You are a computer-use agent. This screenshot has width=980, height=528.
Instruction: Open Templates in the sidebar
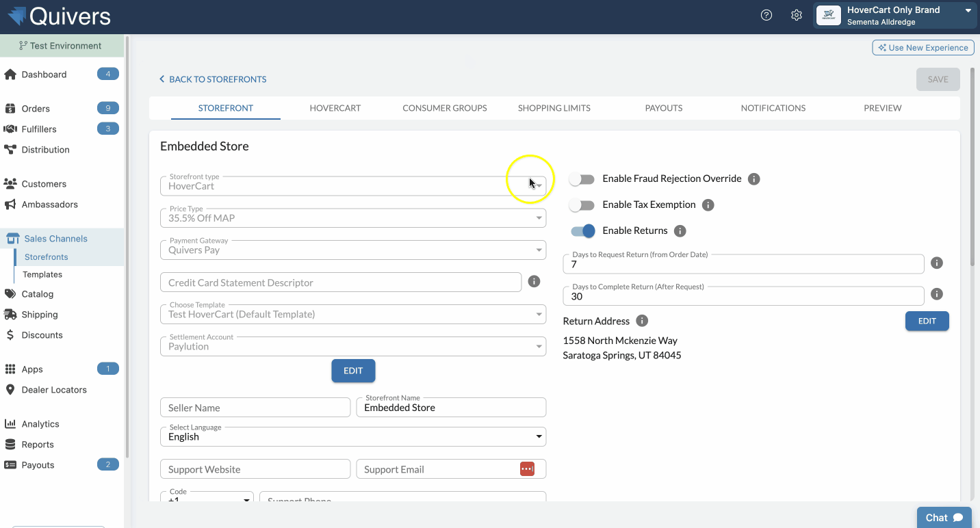pos(42,274)
